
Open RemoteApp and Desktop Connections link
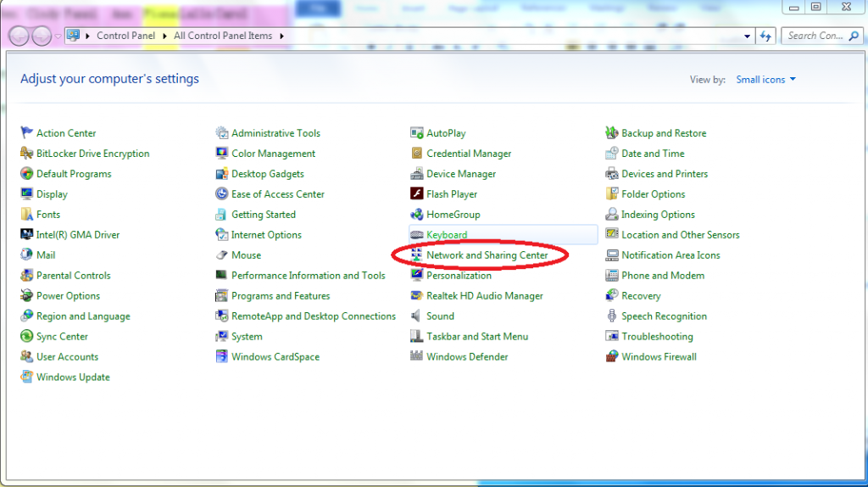coord(314,316)
